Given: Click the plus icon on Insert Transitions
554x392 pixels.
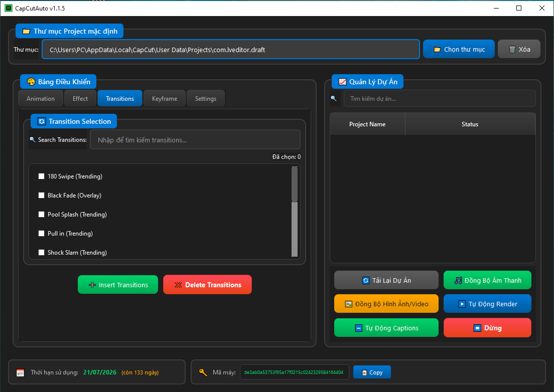Looking at the screenshot, I should 92,285.
